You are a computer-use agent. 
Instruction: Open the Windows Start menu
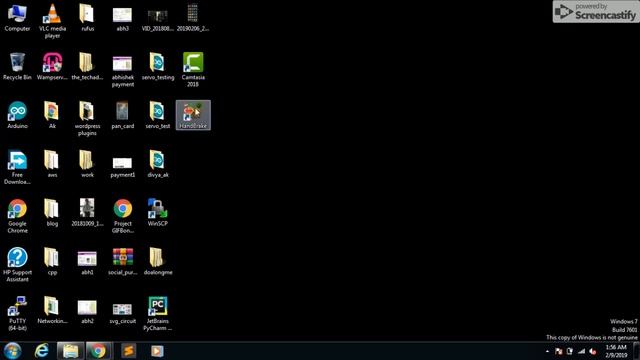(x=13, y=351)
